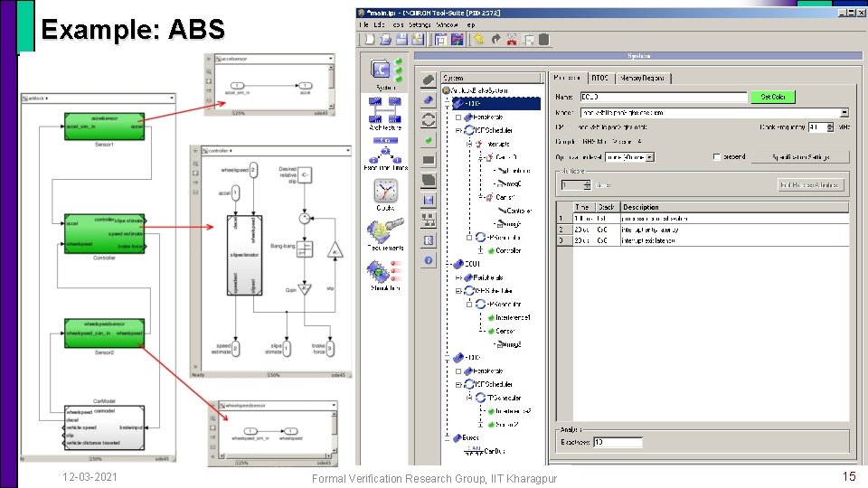868x488 pixels.
Task: Collapse the Interrupts tree node
Action: coord(469,144)
